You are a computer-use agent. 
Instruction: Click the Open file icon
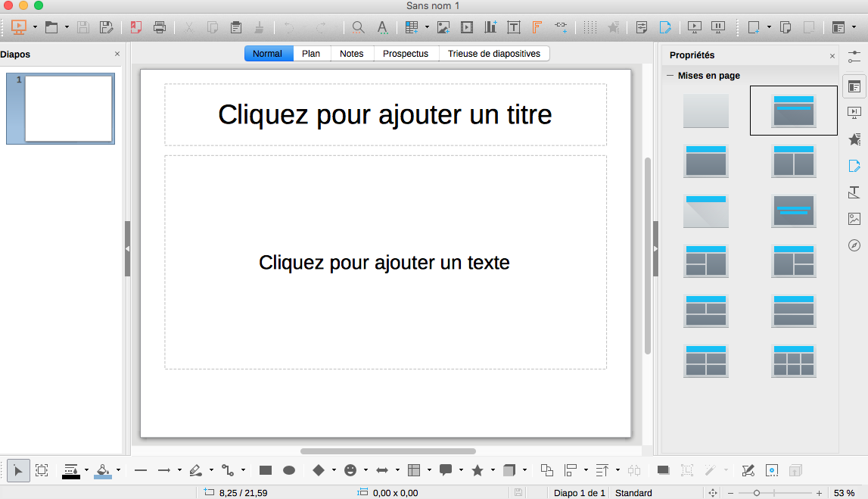click(51, 27)
